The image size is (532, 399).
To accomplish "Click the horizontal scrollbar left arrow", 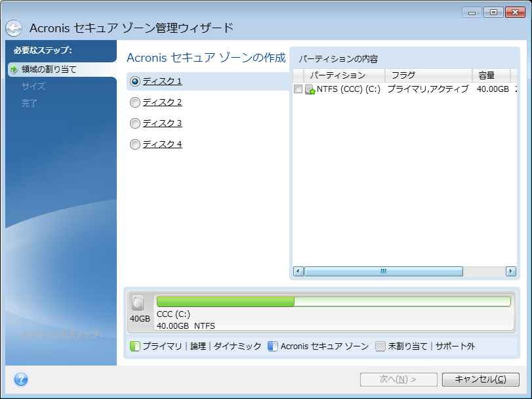I will point(298,271).
